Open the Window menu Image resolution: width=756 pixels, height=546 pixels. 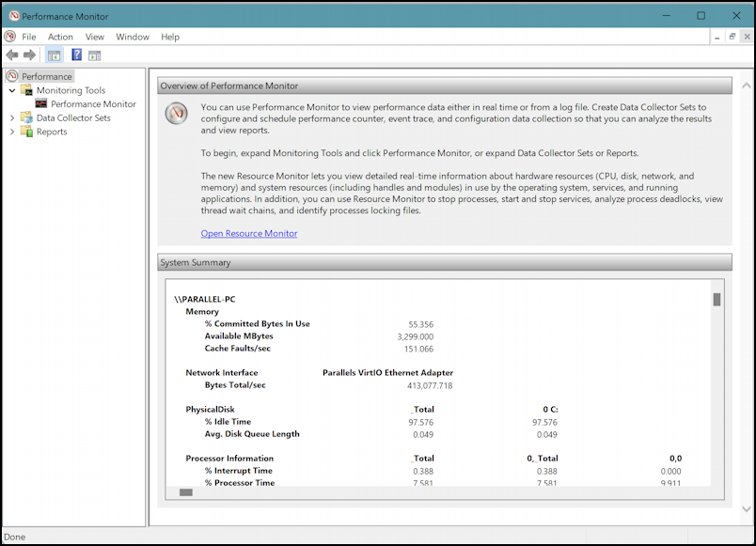[x=133, y=37]
